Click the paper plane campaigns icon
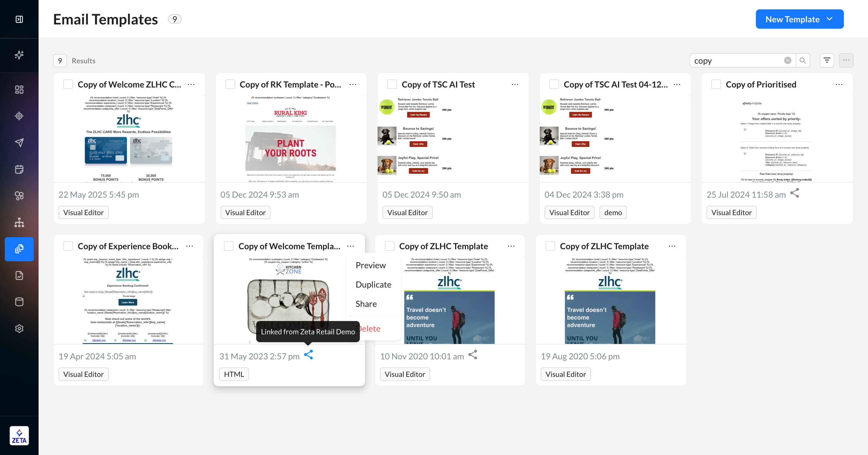Screen dimensions: 868x455 (19, 142)
